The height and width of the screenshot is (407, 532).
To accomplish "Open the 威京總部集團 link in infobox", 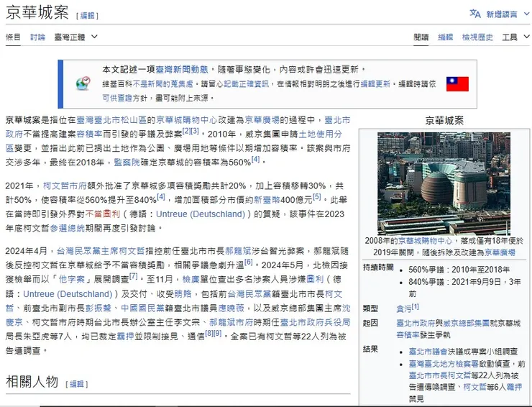I will (x=466, y=323).
